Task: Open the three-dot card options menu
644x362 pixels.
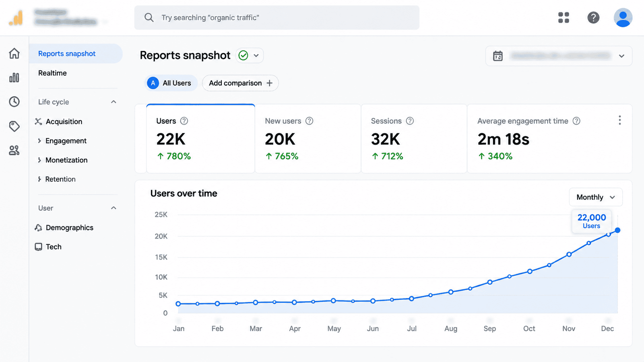Action: click(619, 120)
